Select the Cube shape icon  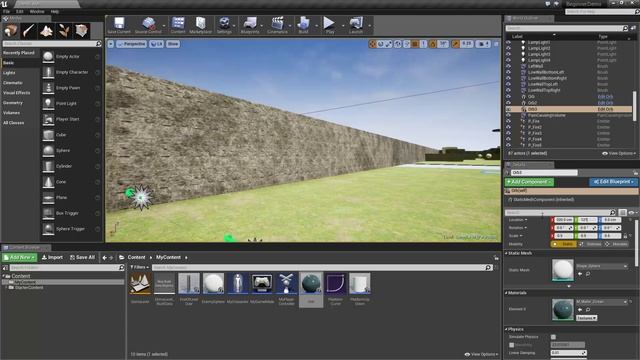48,135
